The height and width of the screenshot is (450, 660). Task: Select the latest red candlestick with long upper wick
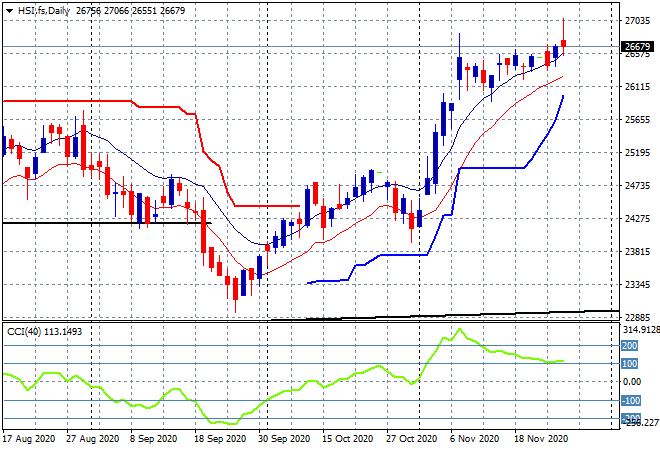[x=563, y=43]
